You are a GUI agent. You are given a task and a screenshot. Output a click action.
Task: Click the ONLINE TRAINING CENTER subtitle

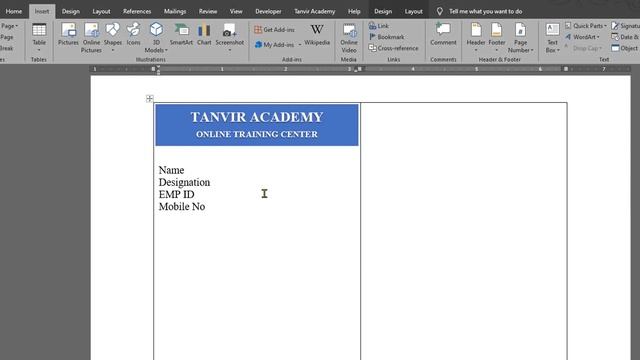coord(257,134)
